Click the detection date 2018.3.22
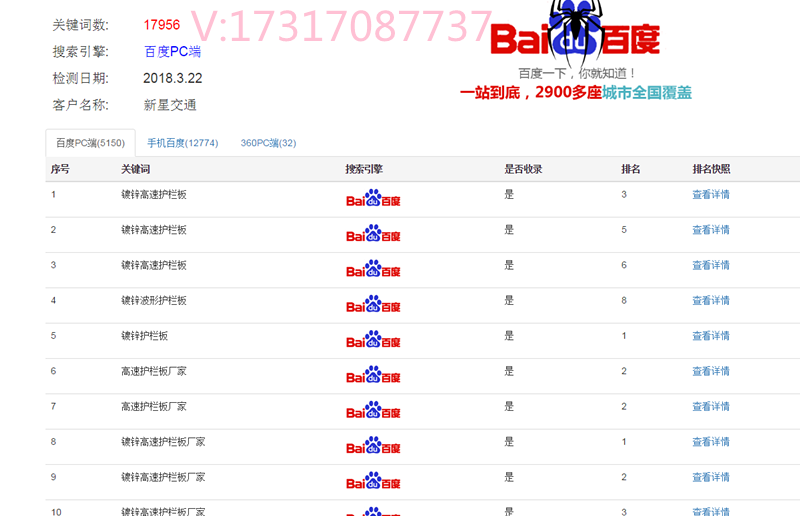This screenshot has width=800, height=516. pos(172,78)
